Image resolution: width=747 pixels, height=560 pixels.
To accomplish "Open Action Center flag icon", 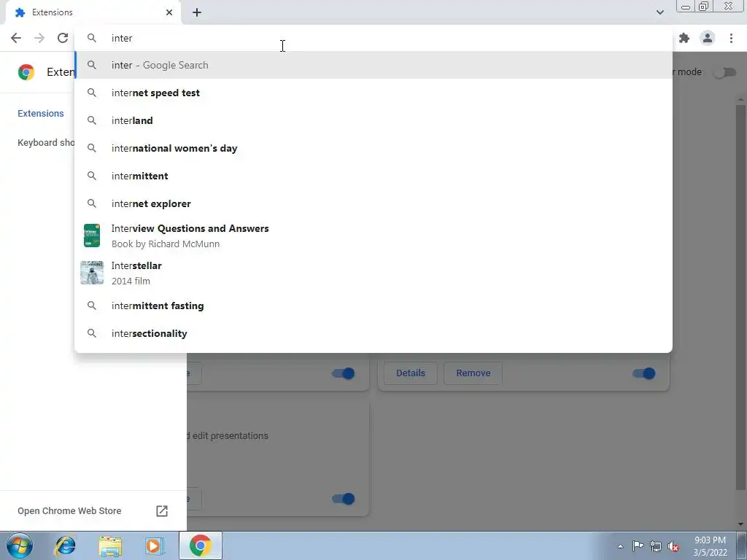I will 638,546.
